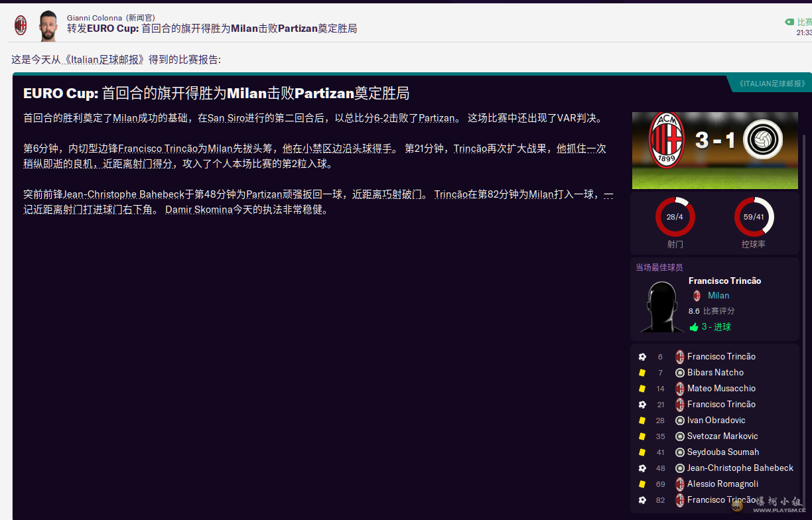Open Milan club link under best player
This screenshot has height=520, width=812.
718,296
